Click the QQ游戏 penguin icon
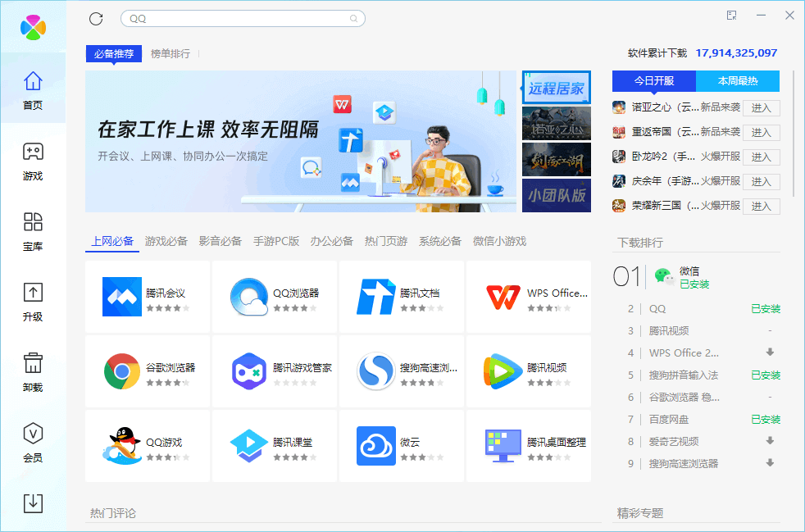Screen dimensions: 805x532 pos(121,446)
